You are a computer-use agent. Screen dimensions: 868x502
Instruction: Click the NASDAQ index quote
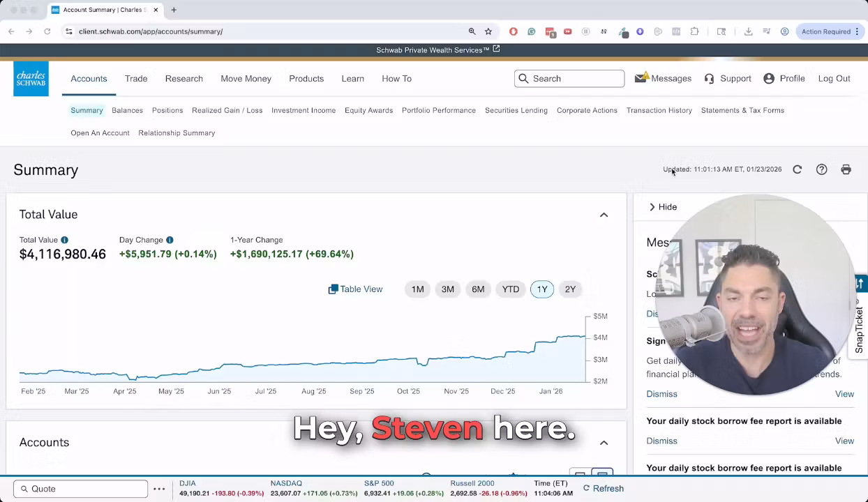point(313,489)
